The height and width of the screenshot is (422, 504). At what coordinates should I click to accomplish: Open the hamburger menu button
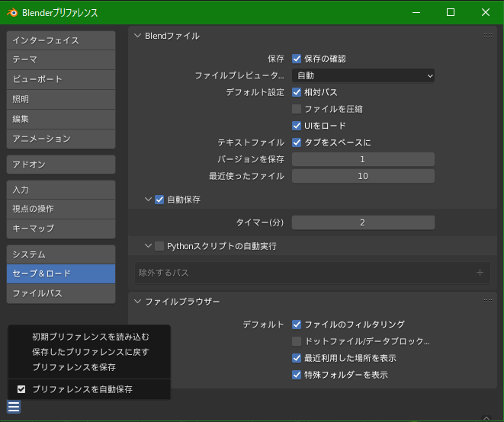[x=14, y=407]
